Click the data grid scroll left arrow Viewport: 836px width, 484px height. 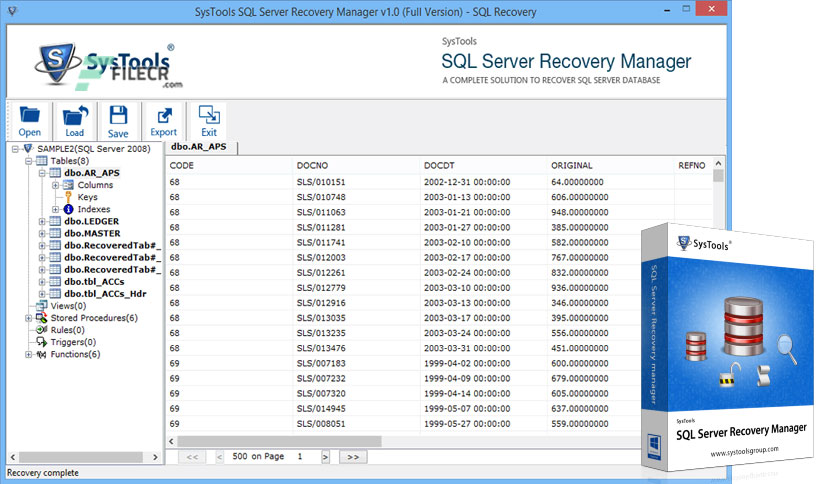[x=172, y=441]
